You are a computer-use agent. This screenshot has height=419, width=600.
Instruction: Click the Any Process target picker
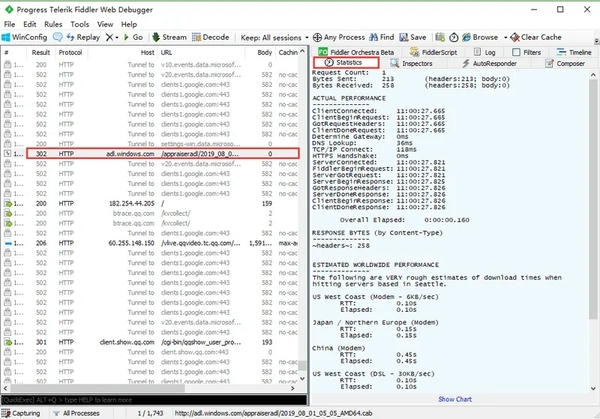[x=339, y=37]
